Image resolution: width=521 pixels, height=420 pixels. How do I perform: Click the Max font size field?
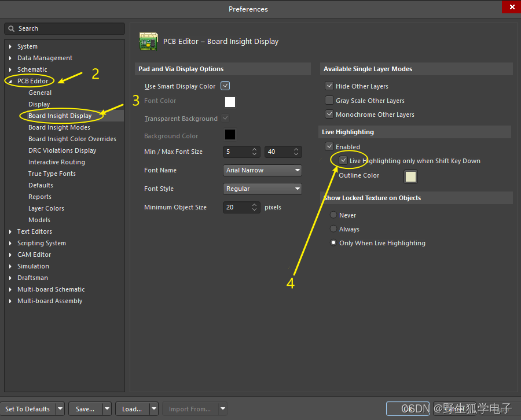pos(283,152)
